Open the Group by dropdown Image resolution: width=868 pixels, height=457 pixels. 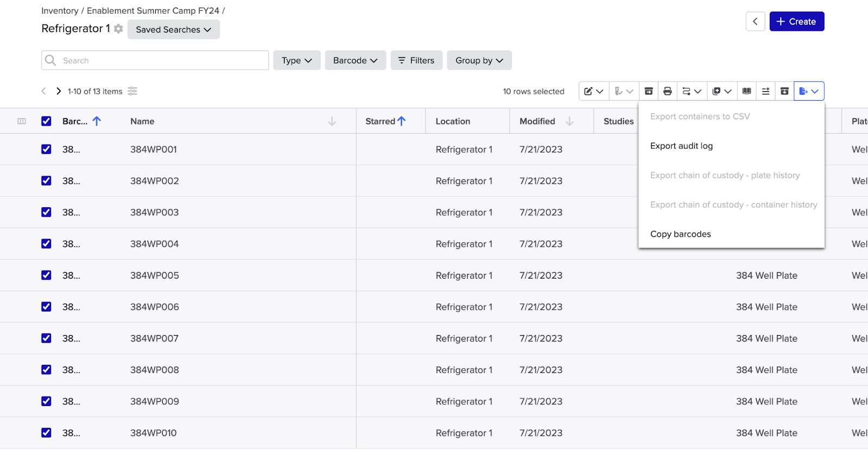(479, 61)
